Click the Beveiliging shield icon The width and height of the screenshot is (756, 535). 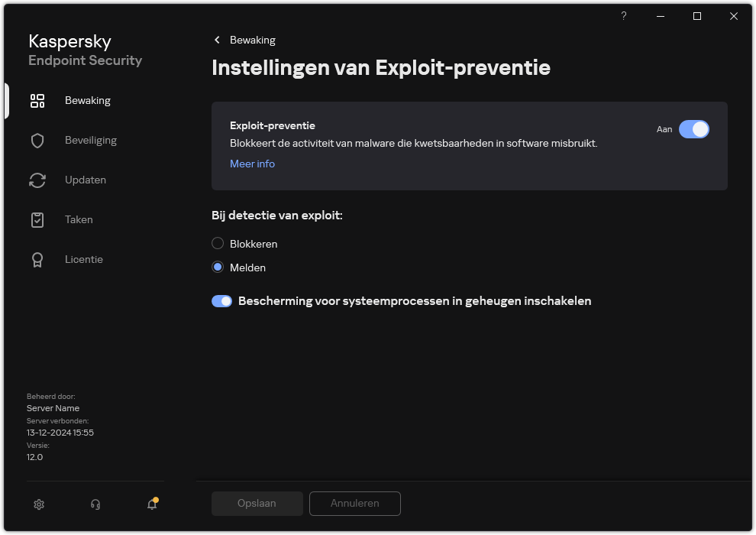tap(37, 140)
